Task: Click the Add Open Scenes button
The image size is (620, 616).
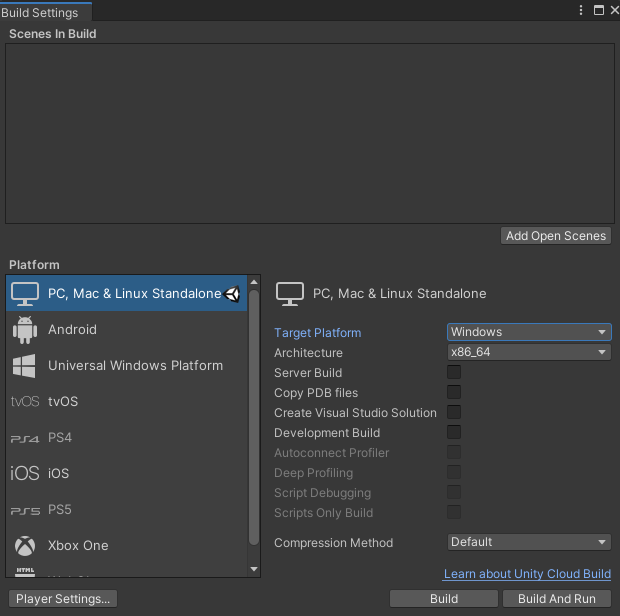Action: tap(556, 236)
